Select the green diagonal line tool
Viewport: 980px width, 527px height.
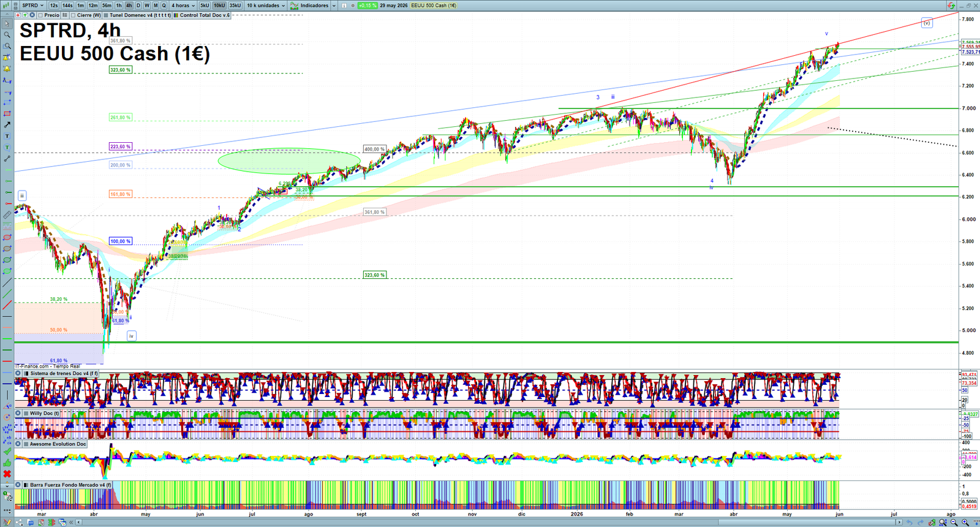point(7,293)
